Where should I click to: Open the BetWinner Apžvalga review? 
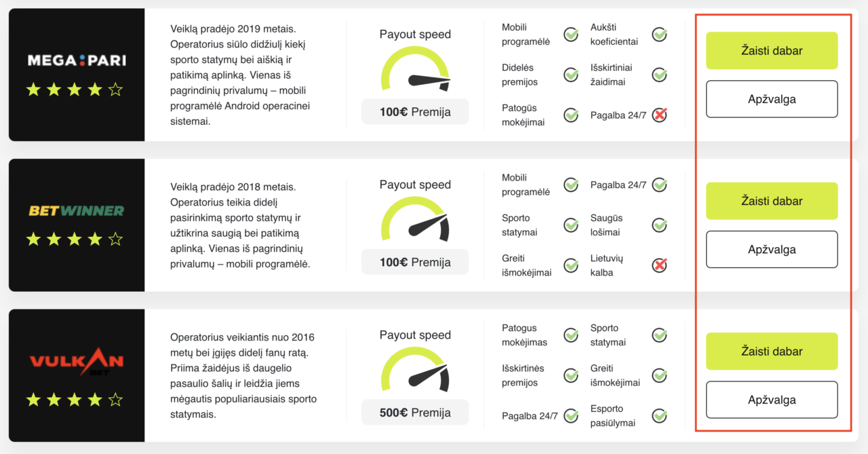click(x=772, y=250)
